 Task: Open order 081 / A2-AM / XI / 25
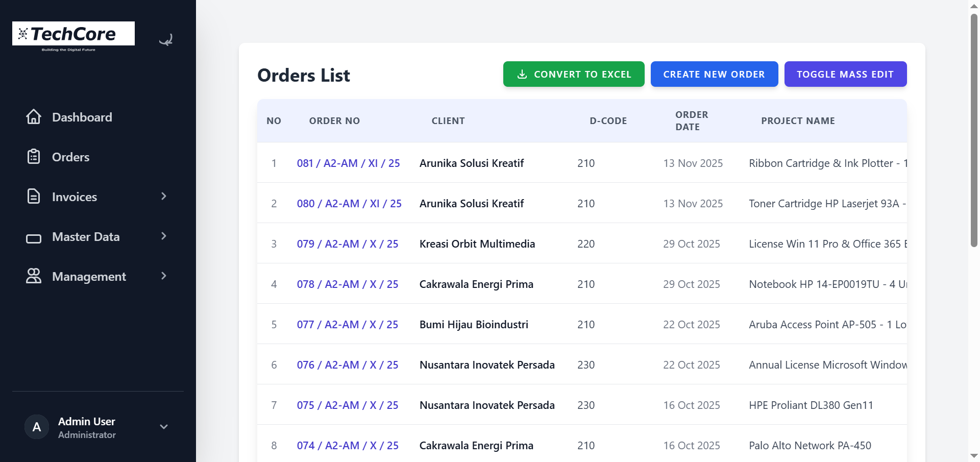pyautogui.click(x=349, y=163)
